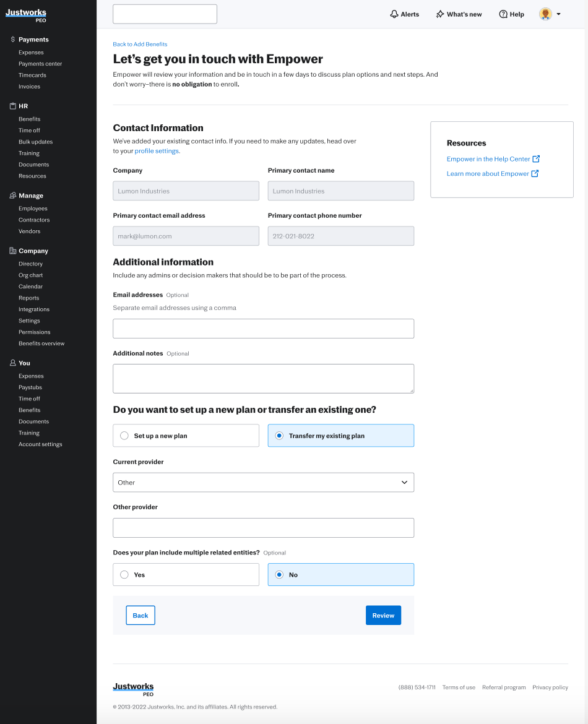Click the What's new label in top bar
The width and height of the screenshot is (588, 724).
click(x=464, y=14)
